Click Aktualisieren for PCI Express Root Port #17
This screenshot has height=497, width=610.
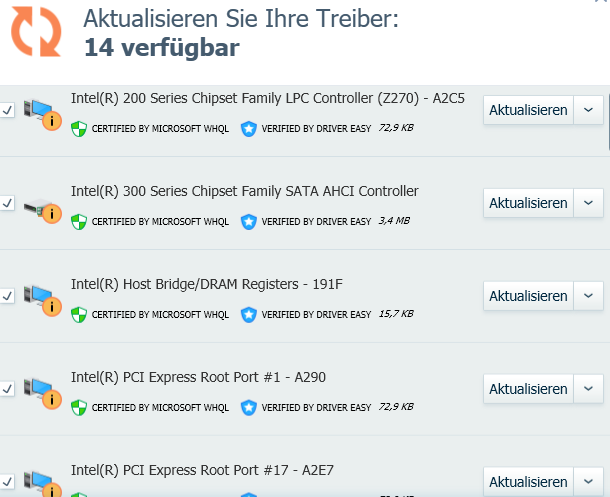click(528, 482)
